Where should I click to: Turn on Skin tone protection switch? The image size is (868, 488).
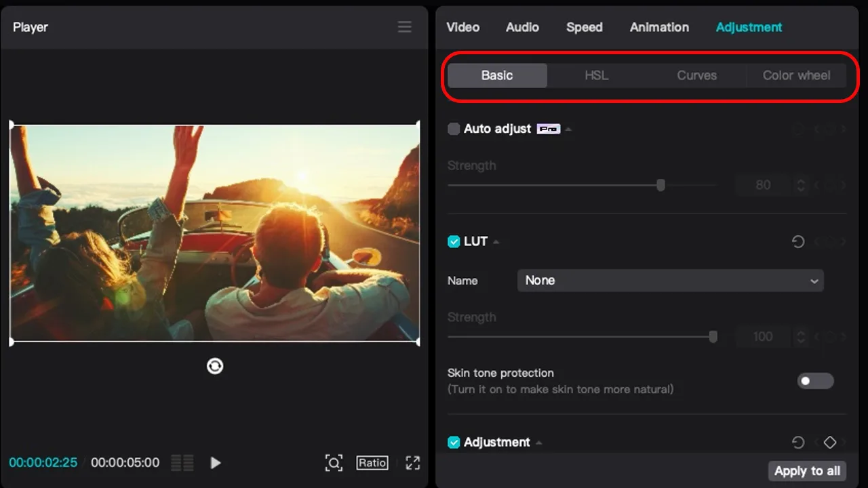[x=815, y=381]
